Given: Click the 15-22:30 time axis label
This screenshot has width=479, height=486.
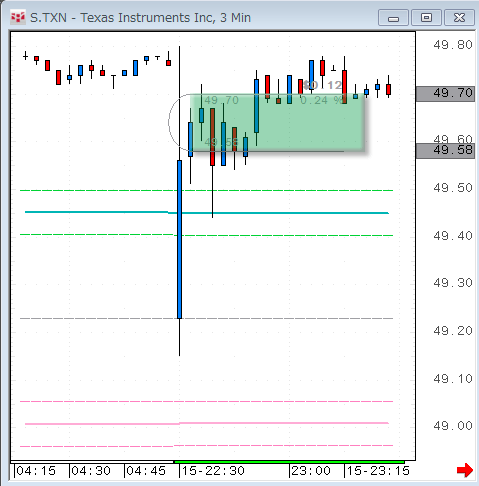Looking at the screenshot, I should click(x=213, y=471).
